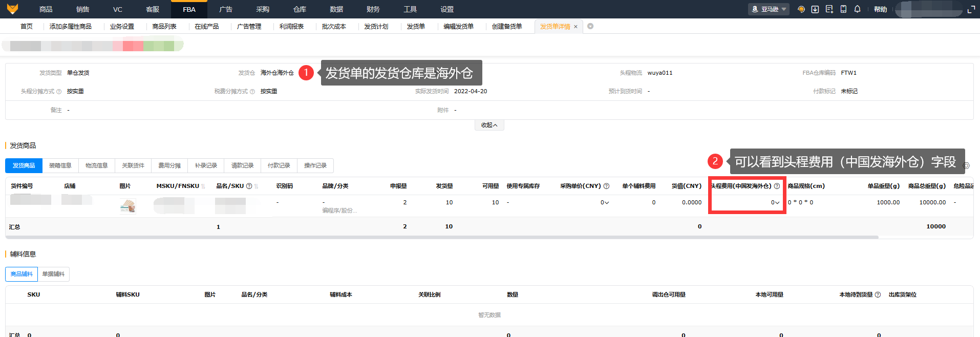Open the 亚马逊 platform dropdown
980x337 pixels.
point(769,9)
